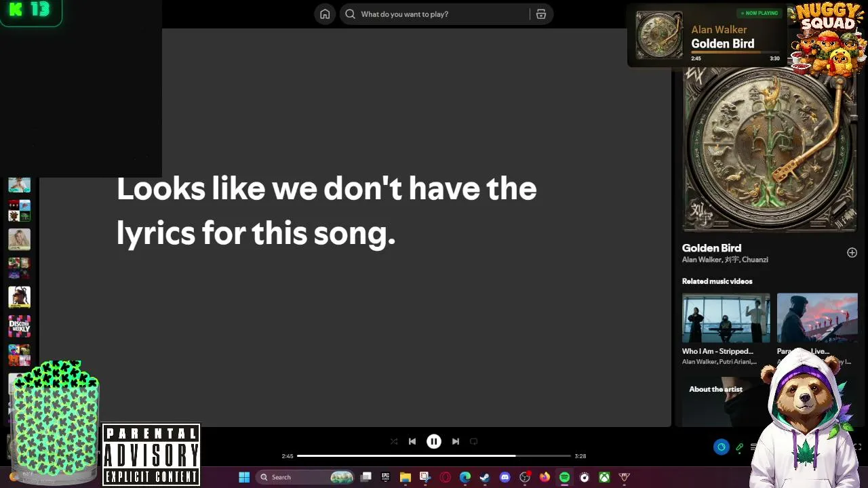Viewport: 868px width, 488px height.
Task: Open the Golden Bird song title link
Action: tap(711, 248)
